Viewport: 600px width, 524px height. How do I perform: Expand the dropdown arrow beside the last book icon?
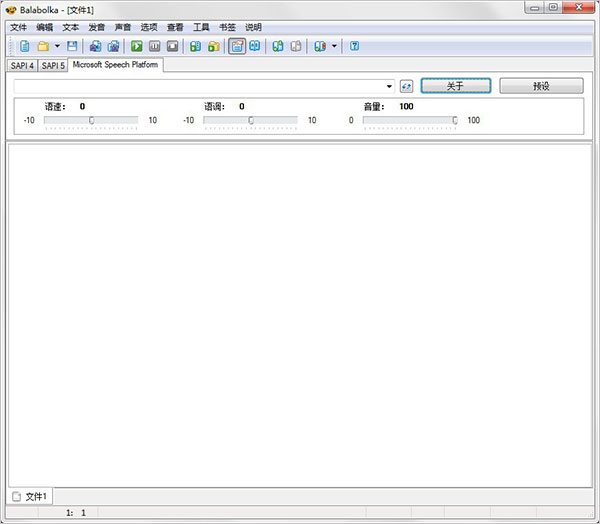click(x=334, y=46)
